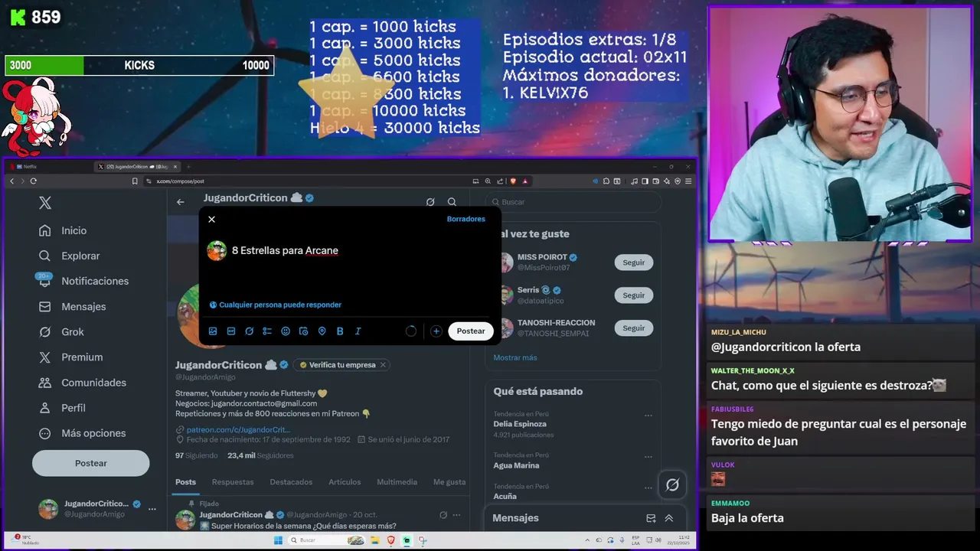
Task: Attach a GIF to the post
Action: point(231,331)
